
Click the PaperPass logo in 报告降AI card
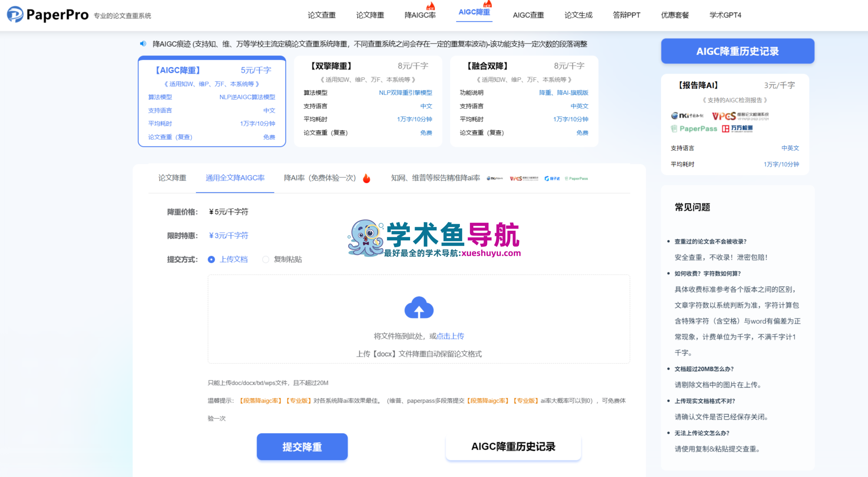click(694, 128)
